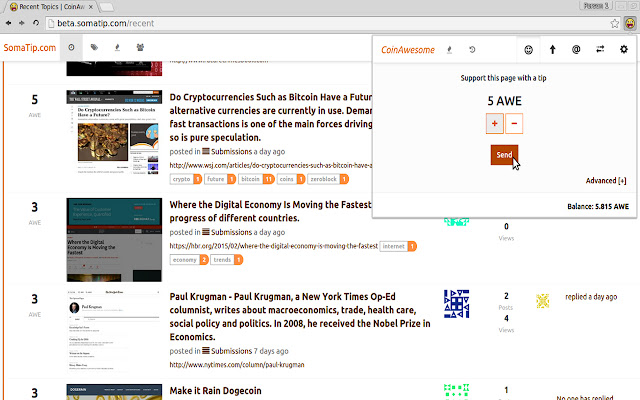Viewport: 640px width, 400px height.
Task: Open the transfer arrows tab in popup
Action: (600, 50)
